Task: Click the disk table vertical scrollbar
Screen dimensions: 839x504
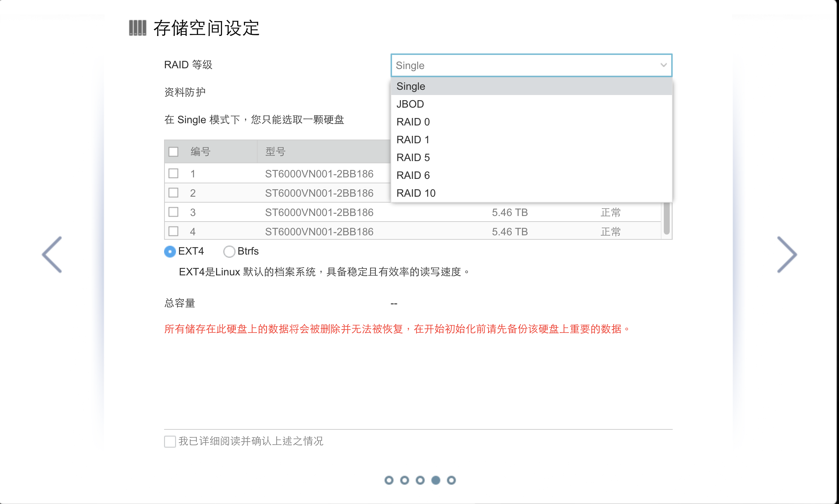Action: pyautogui.click(x=666, y=219)
